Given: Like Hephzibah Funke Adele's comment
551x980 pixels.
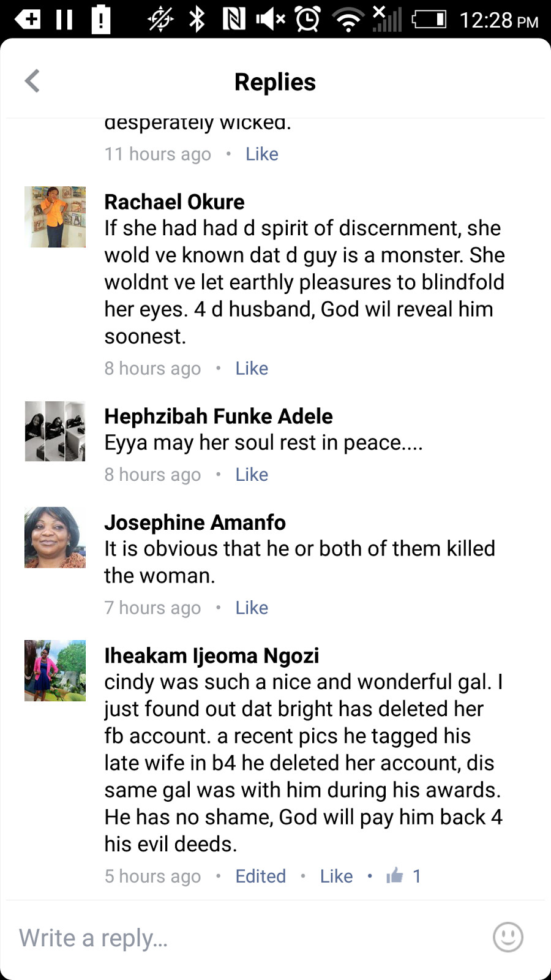Looking at the screenshot, I should [x=252, y=474].
